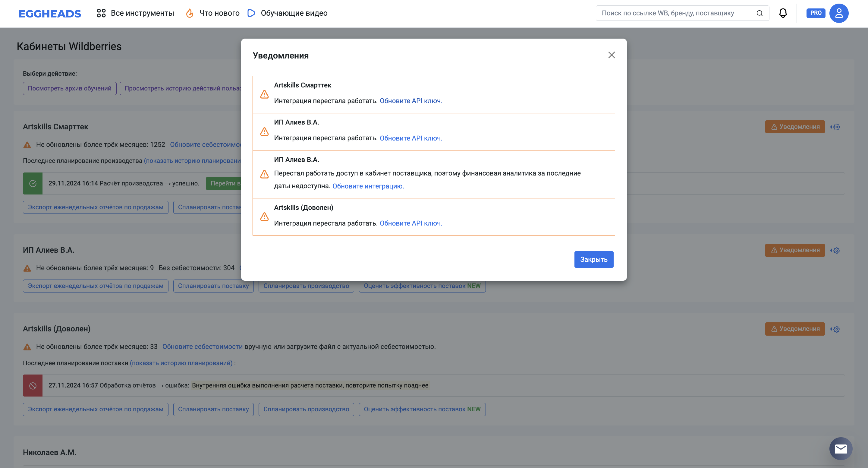This screenshot has width=868, height=468.
Task: Click the error message Внутренняя ошибка выполнения расчета
Action: click(x=310, y=385)
